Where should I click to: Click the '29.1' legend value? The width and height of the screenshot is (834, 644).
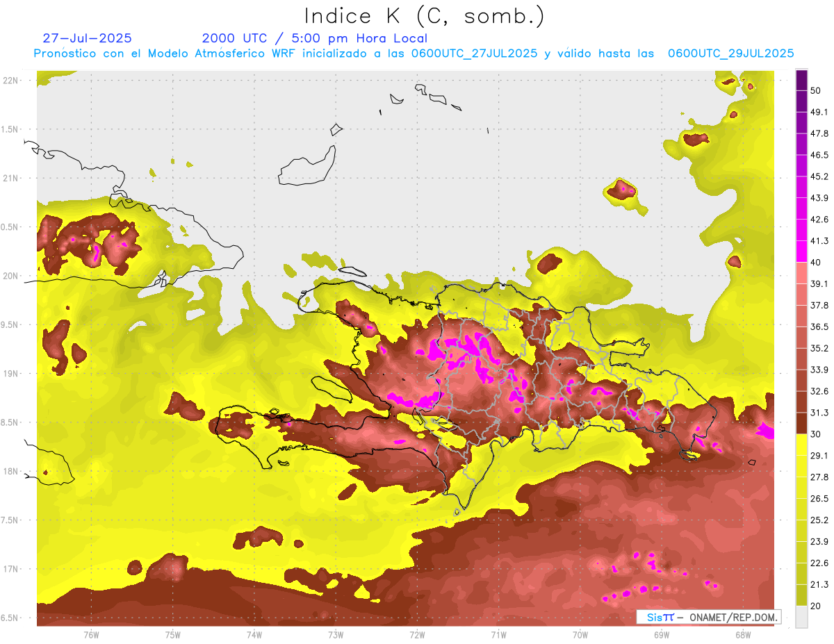[x=819, y=456]
